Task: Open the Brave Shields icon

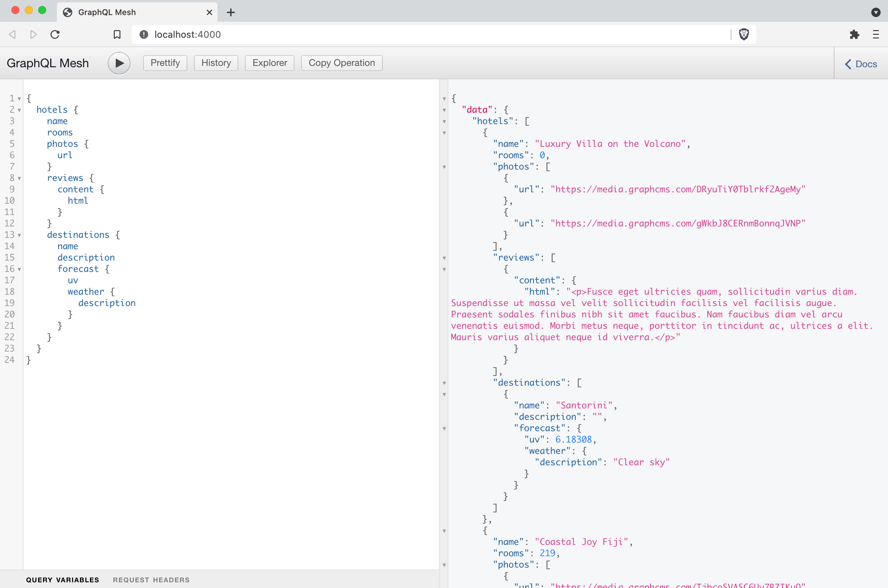Action: coord(744,34)
